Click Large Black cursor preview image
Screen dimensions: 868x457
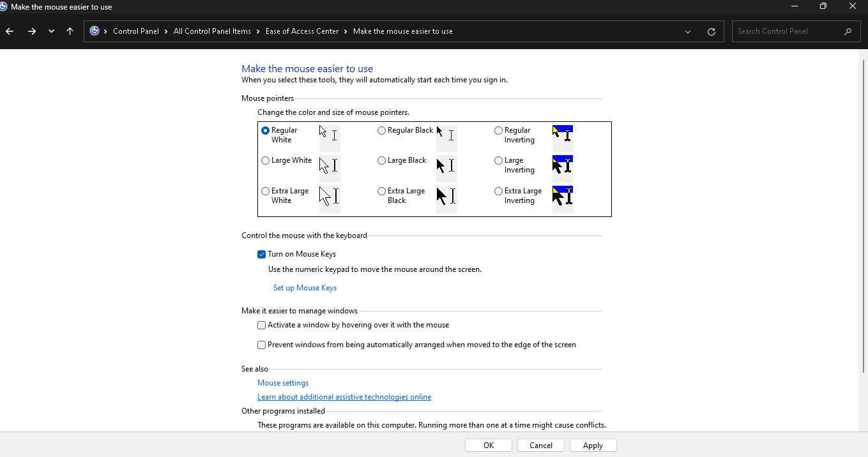(446, 167)
